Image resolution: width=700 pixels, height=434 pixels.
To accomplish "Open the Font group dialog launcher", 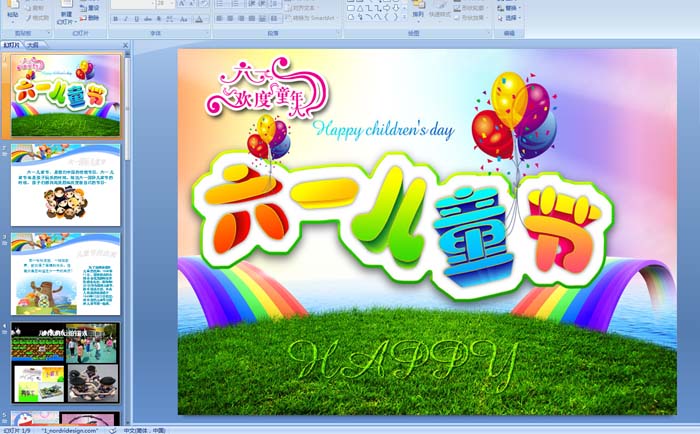I will (207, 33).
